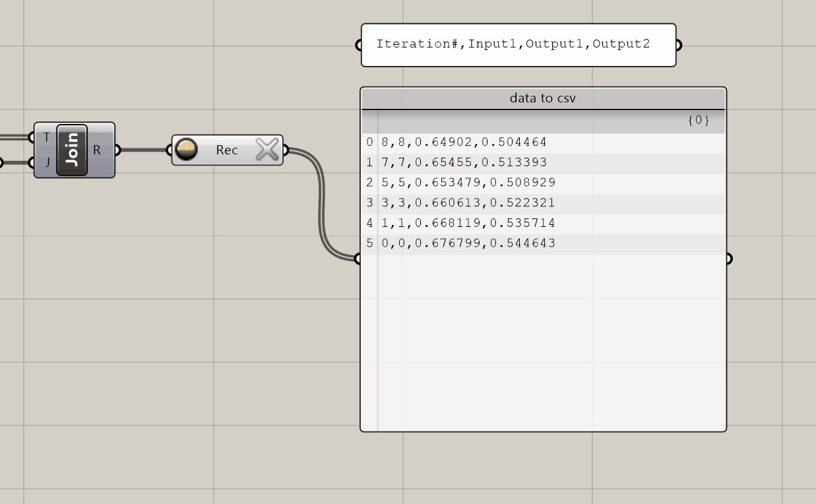Select row 0 with value 8,8,0.64902,0.504464
Image resolution: width=816 pixels, height=504 pixels.
tap(464, 142)
